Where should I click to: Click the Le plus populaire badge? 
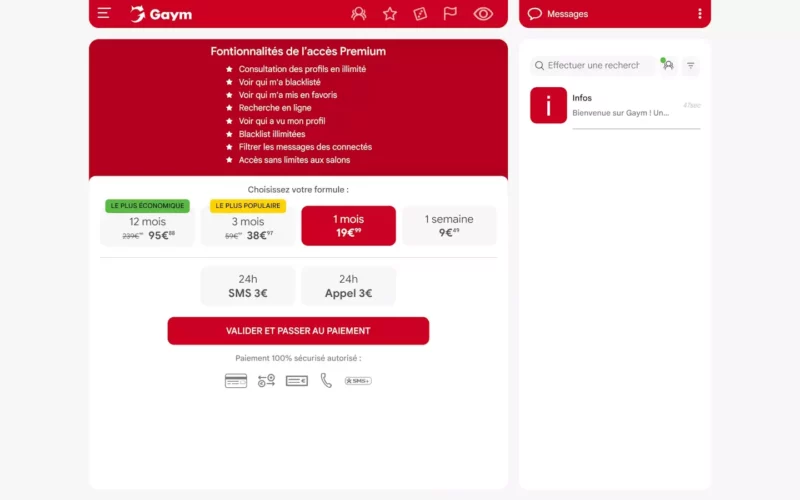[248, 206]
